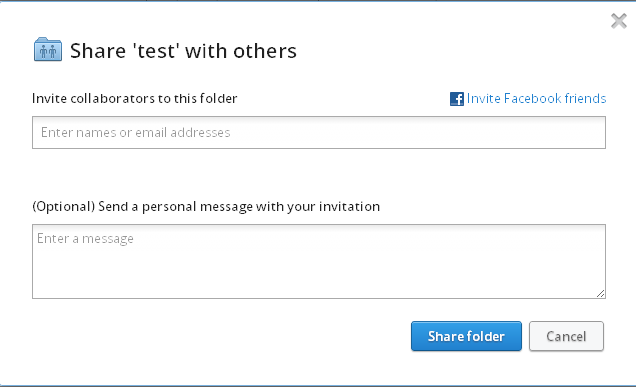Close the share dialog with the X icon
Viewport: 636px width, 387px height.
coord(619,21)
